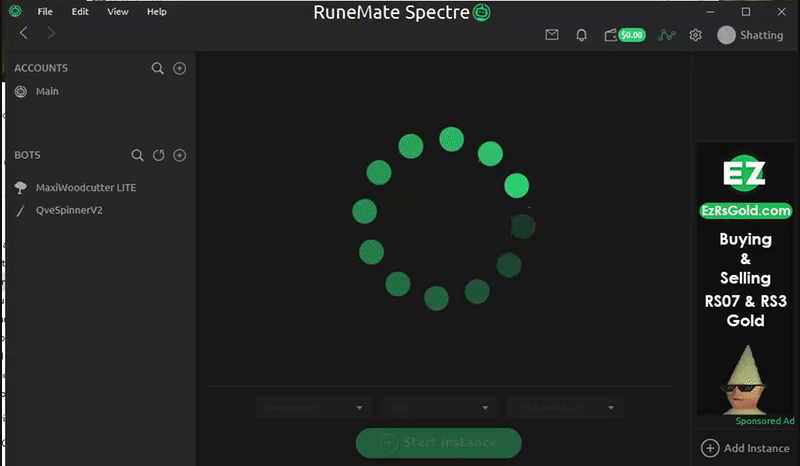Open the Help menu
This screenshot has width=800, height=466.
click(x=157, y=11)
